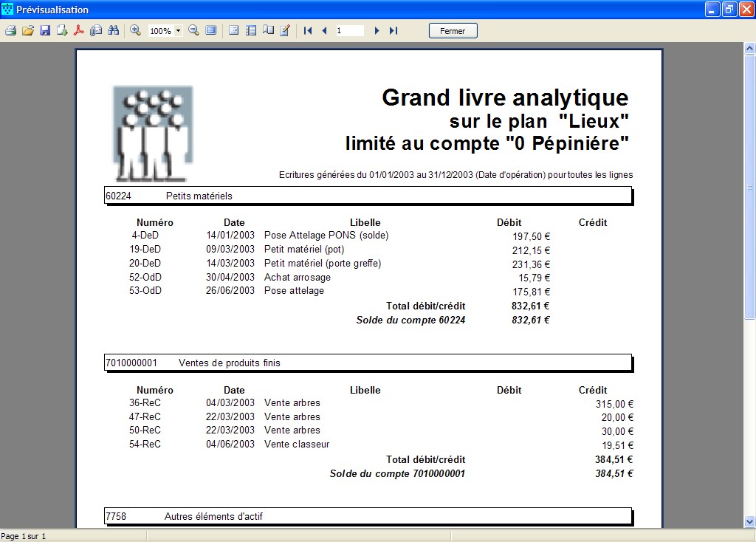Go to the previous page
This screenshot has width=756, height=542.
(x=324, y=30)
